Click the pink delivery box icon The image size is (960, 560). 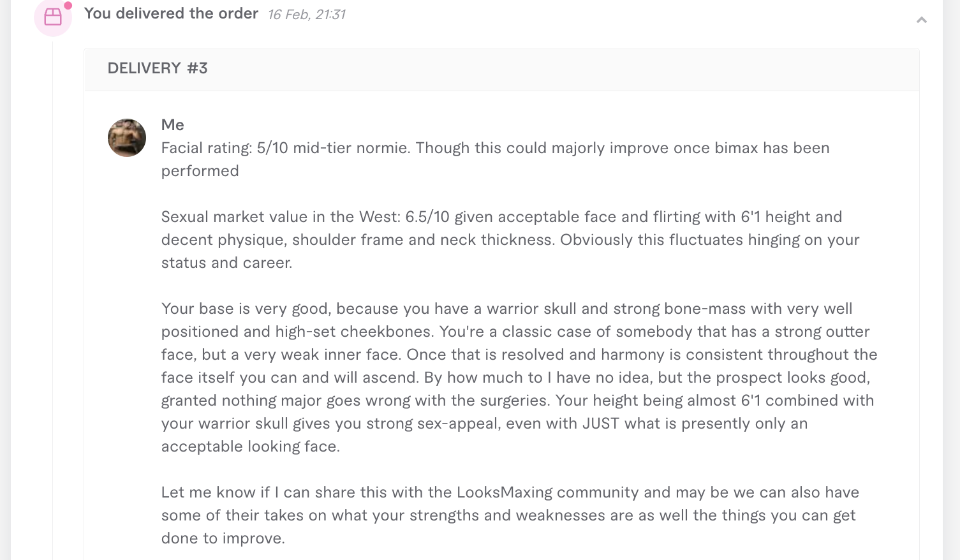[53, 17]
